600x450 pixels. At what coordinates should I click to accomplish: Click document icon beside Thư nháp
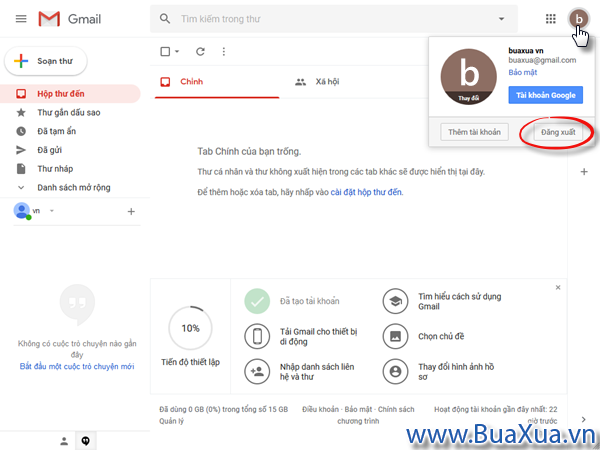(21, 169)
